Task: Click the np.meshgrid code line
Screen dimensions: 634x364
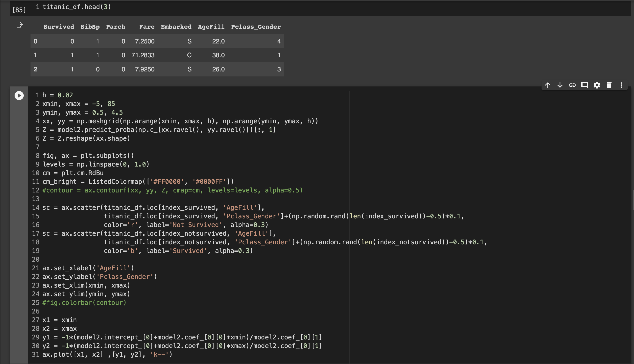Action: pyautogui.click(x=180, y=121)
